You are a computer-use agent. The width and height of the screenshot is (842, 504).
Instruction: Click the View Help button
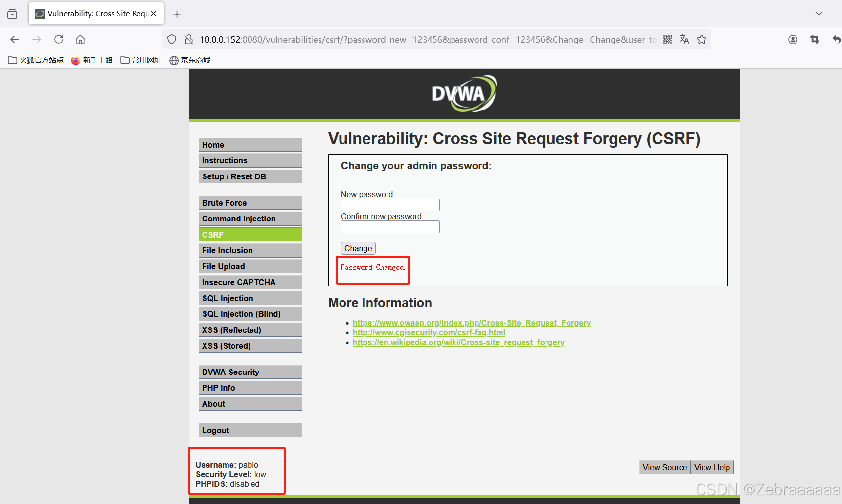(x=712, y=467)
